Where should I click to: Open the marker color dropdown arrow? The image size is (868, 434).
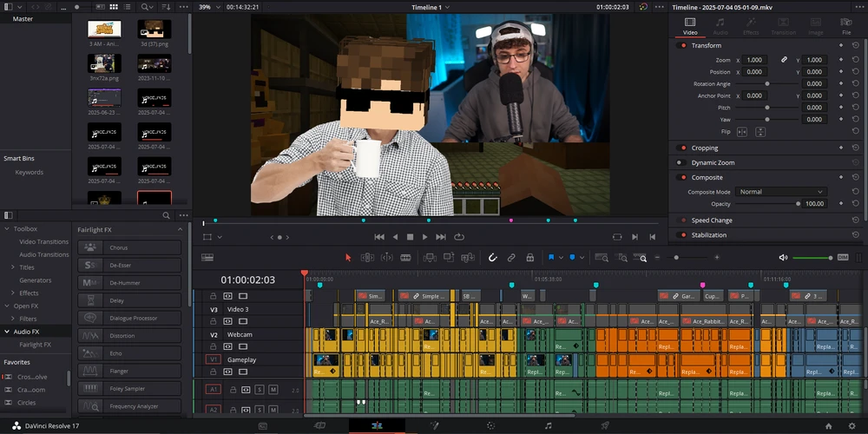tap(582, 258)
